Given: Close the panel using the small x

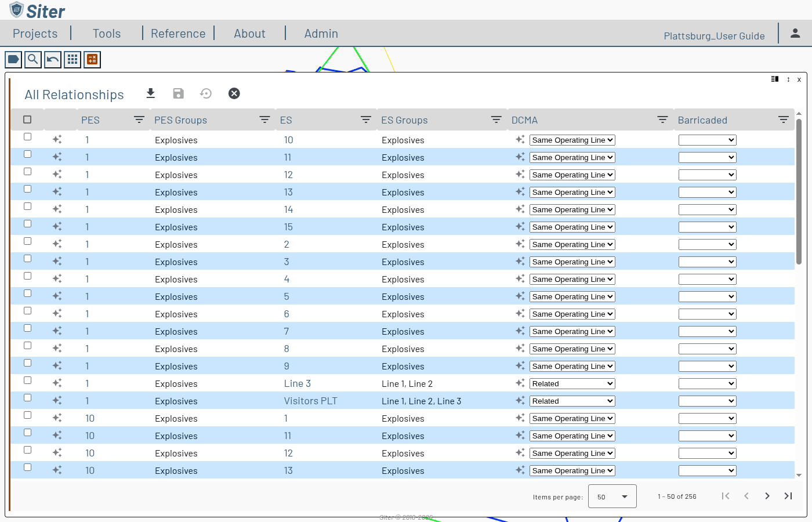Looking at the screenshot, I should tap(799, 79).
